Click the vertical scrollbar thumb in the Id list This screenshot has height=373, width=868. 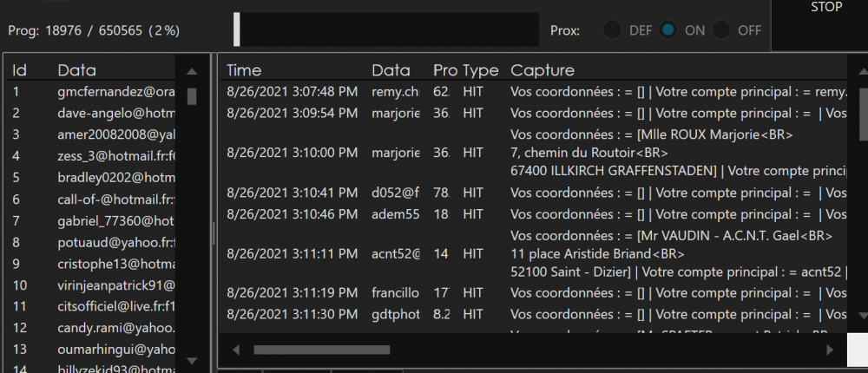point(192,96)
